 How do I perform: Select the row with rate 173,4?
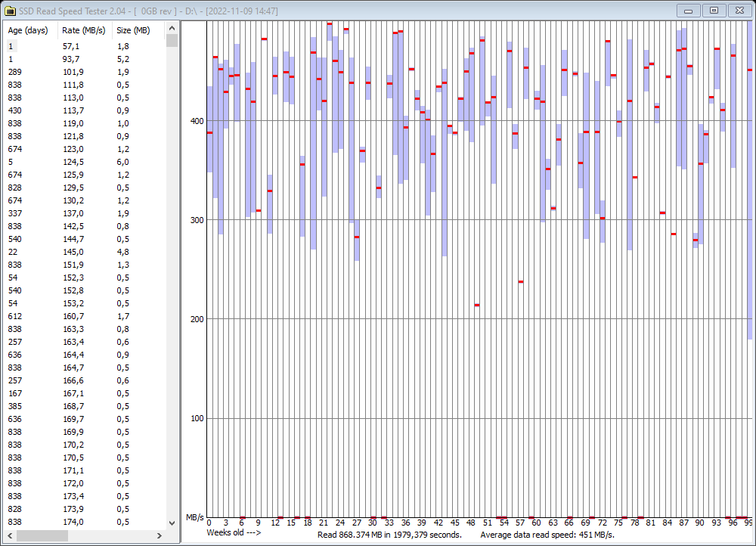tap(85, 496)
